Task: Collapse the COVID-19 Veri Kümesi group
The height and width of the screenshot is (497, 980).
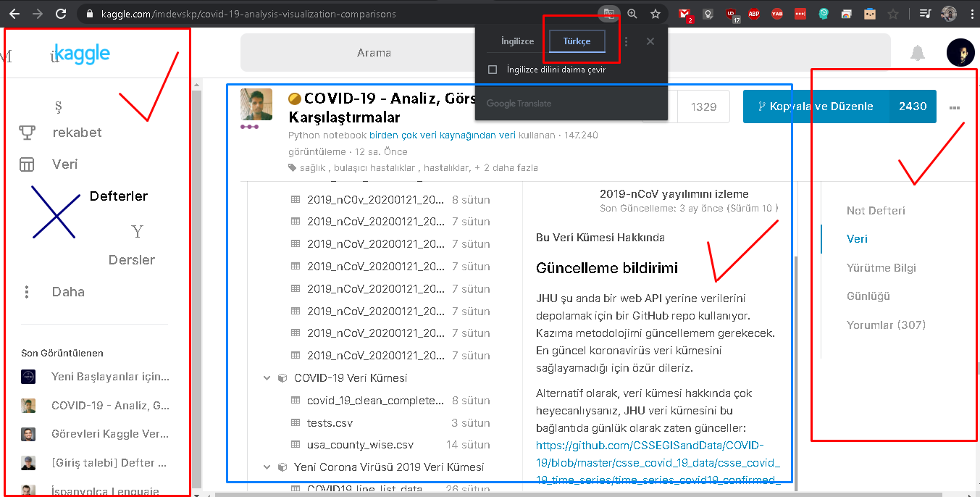Action: point(267,378)
